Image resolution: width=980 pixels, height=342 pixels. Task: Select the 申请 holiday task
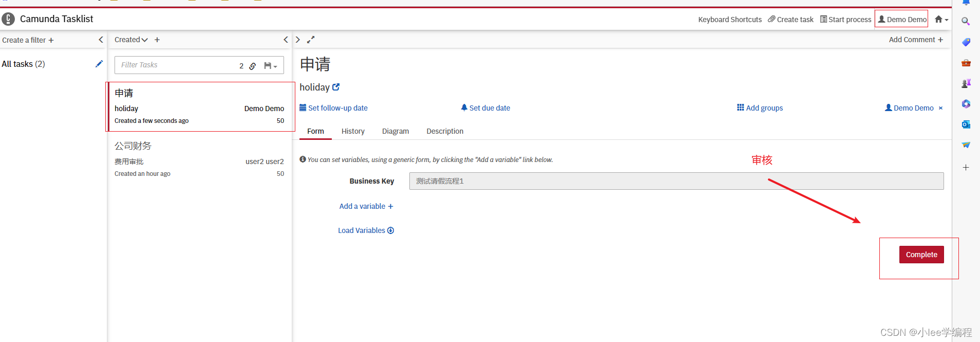tap(200, 106)
